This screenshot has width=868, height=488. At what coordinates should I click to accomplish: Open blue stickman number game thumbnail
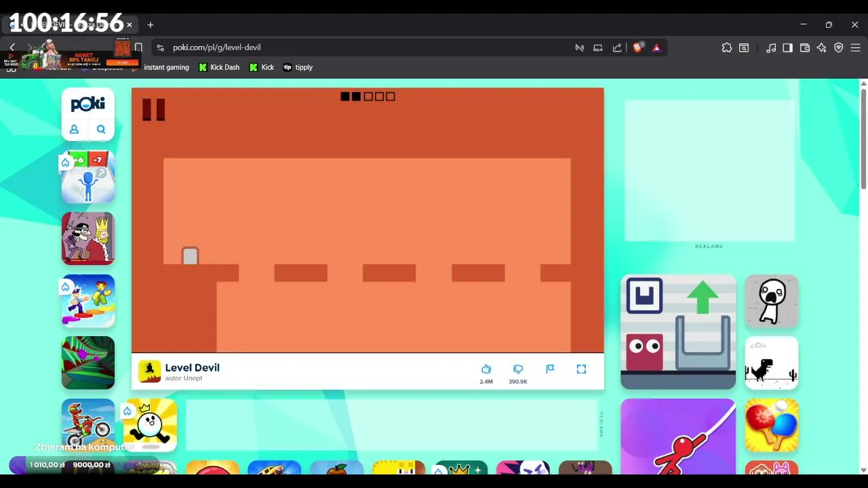pyautogui.click(x=88, y=177)
